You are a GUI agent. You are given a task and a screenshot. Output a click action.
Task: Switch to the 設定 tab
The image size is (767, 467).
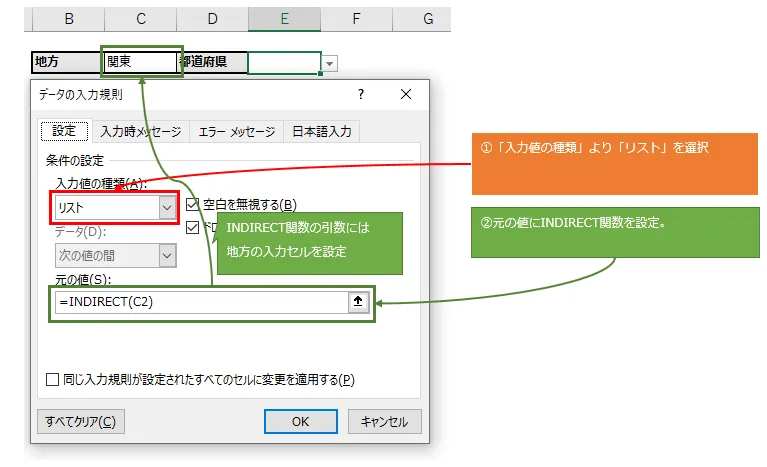tap(64, 131)
